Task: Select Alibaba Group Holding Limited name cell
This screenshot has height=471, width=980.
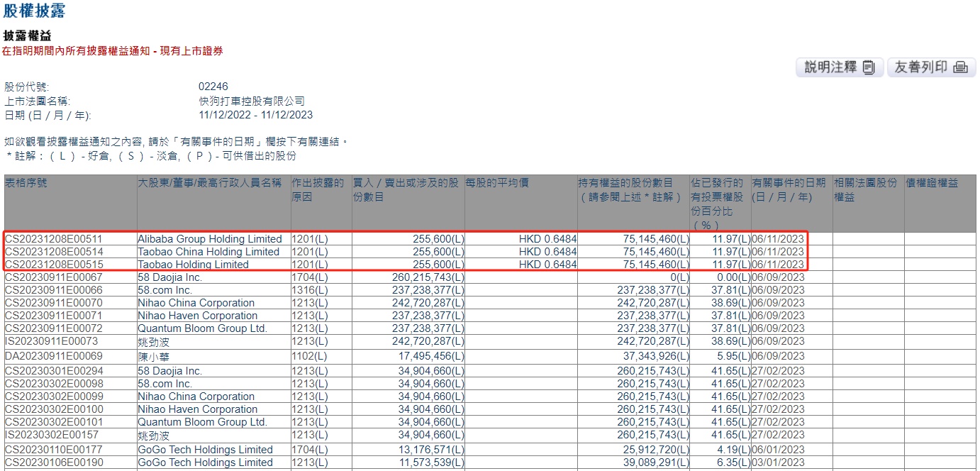Action: click(x=210, y=240)
